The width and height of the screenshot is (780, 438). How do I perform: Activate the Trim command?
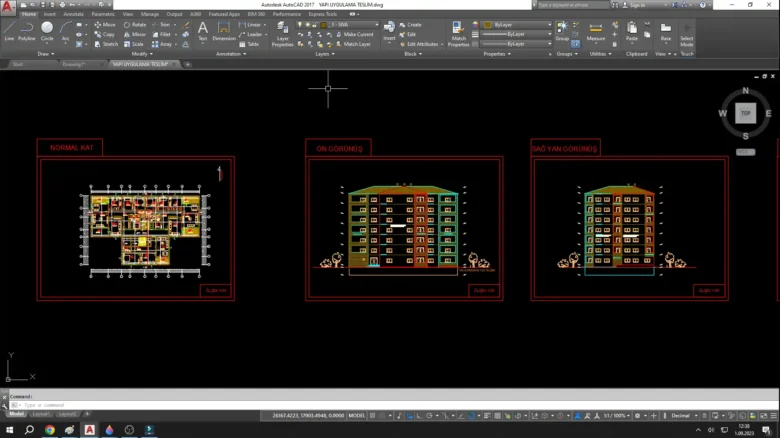(161, 24)
